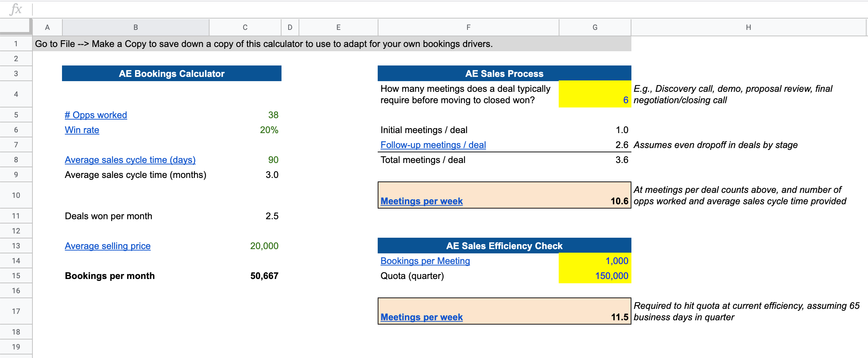Click the 'AE Bookings Calculator' header
Image resolution: width=868 pixels, height=358 pixels.
[x=172, y=74]
